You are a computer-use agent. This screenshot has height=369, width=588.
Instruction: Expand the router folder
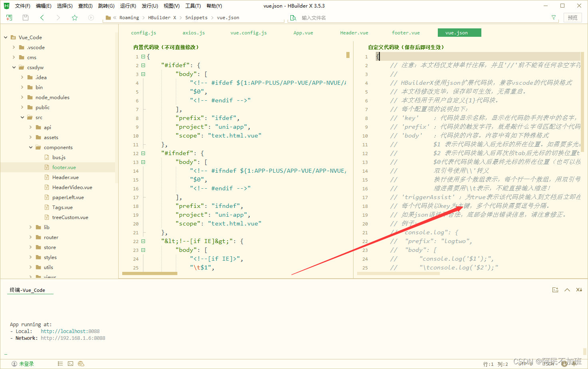pyautogui.click(x=31, y=237)
